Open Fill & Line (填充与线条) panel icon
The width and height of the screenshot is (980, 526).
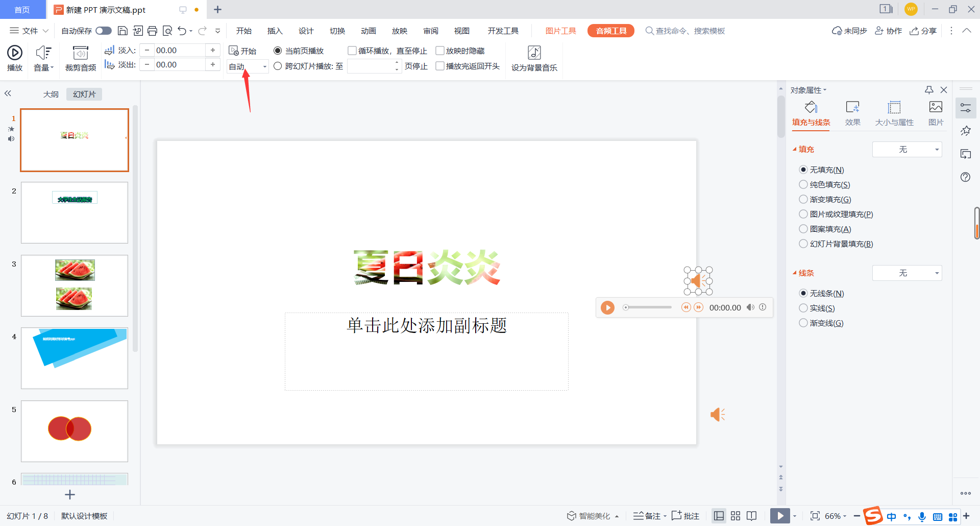pos(811,107)
